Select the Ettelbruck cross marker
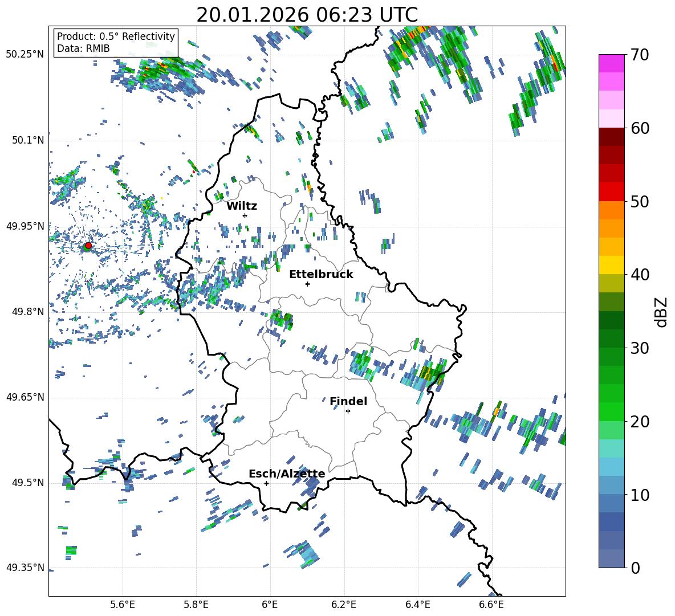The image size is (675, 616). [x=307, y=284]
